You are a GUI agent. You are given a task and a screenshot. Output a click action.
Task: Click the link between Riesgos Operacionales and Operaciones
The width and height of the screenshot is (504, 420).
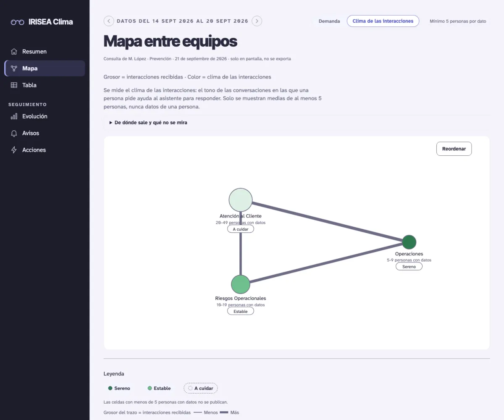tap(325, 263)
